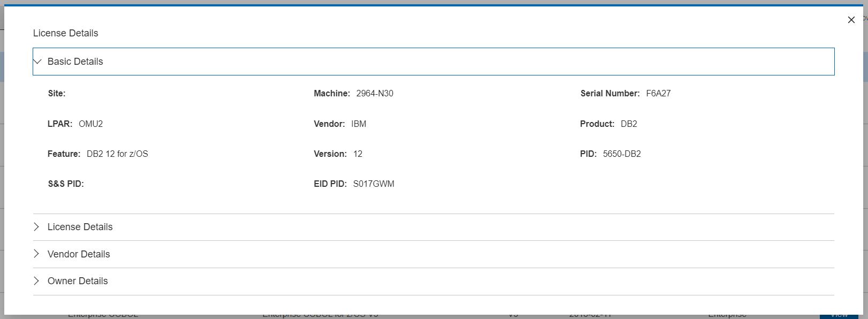Viewport: 868px width, 319px height.
Task: Click the License Details section chevron arrow
Action: (36, 226)
